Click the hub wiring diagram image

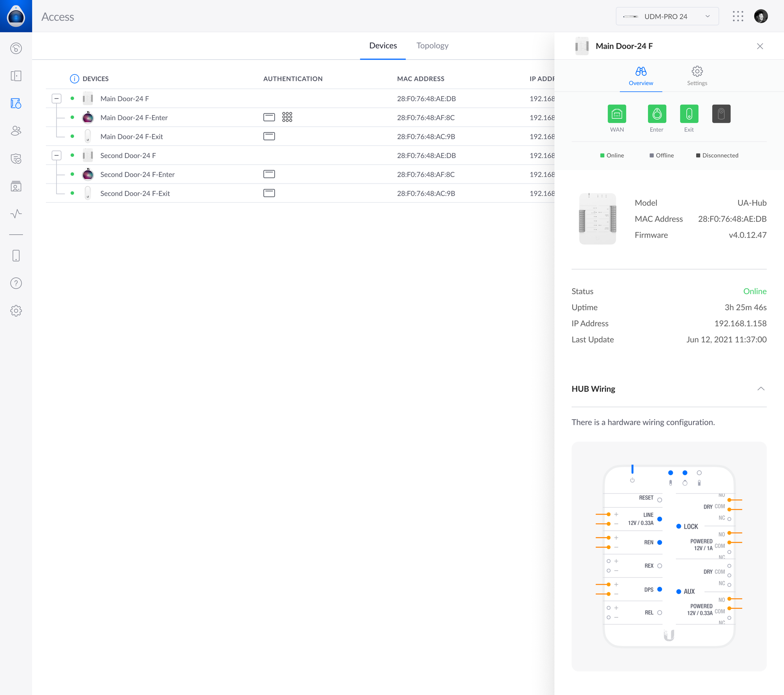[x=669, y=556]
